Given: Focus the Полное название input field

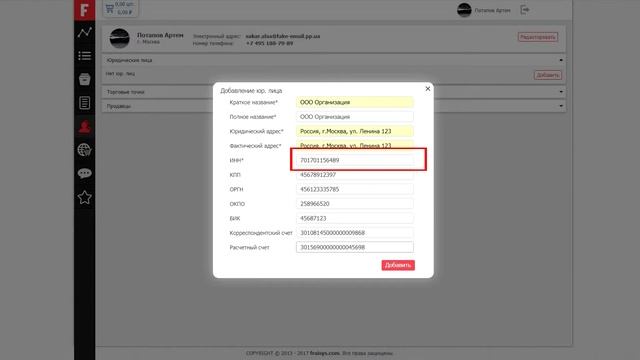Looking at the screenshot, I should tap(355, 117).
